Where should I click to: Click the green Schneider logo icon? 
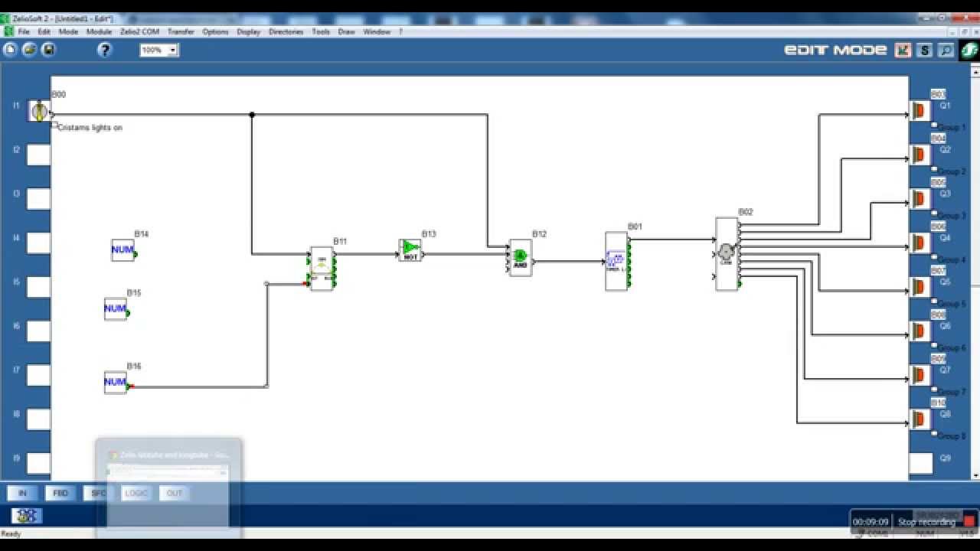click(x=970, y=50)
